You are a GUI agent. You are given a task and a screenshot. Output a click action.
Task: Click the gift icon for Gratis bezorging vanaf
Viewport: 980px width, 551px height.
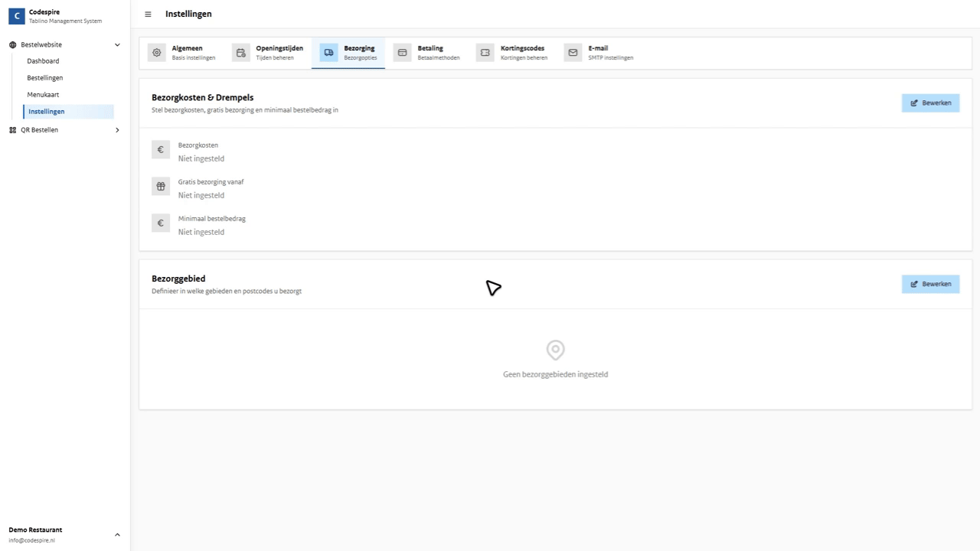(x=160, y=186)
